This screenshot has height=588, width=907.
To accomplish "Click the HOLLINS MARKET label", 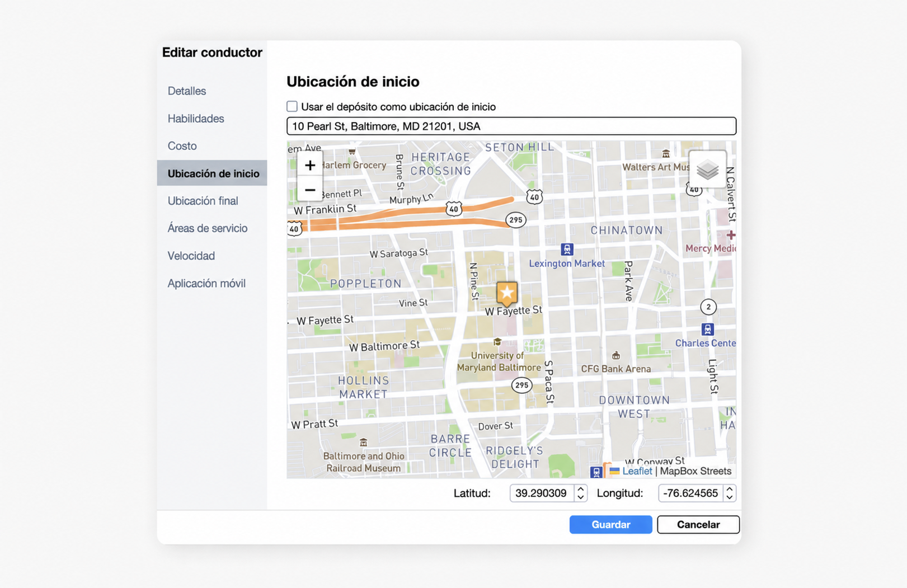I will (x=363, y=387).
